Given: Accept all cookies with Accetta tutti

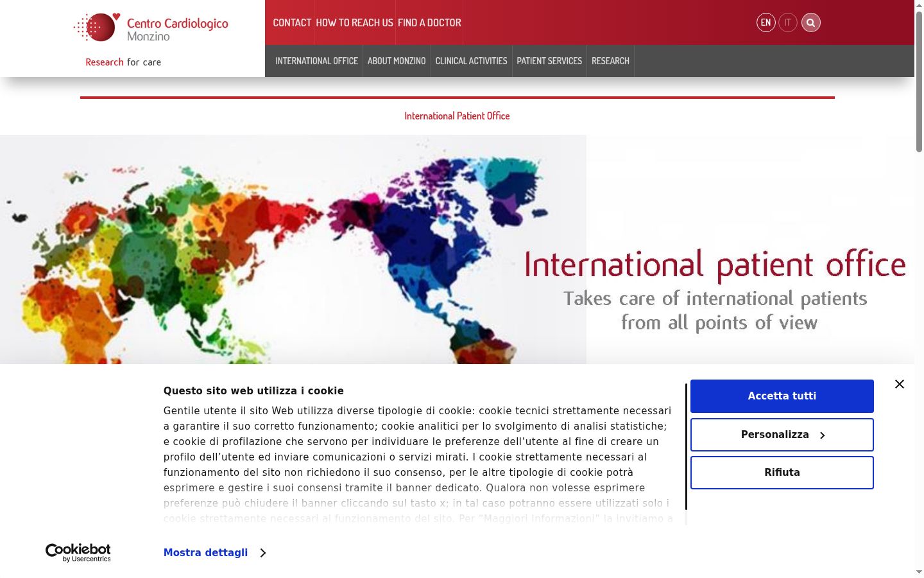Looking at the screenshot, I should click(782, 396).
